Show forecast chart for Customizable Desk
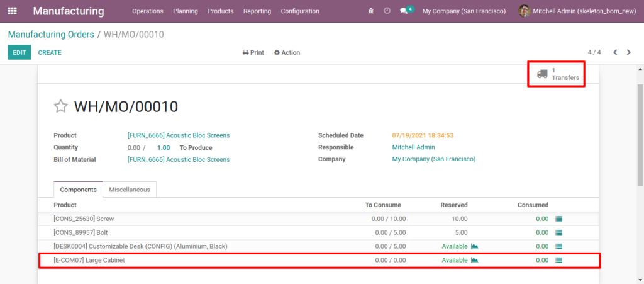The width and height of the screenshot is (644, 284). click(475, 246)
